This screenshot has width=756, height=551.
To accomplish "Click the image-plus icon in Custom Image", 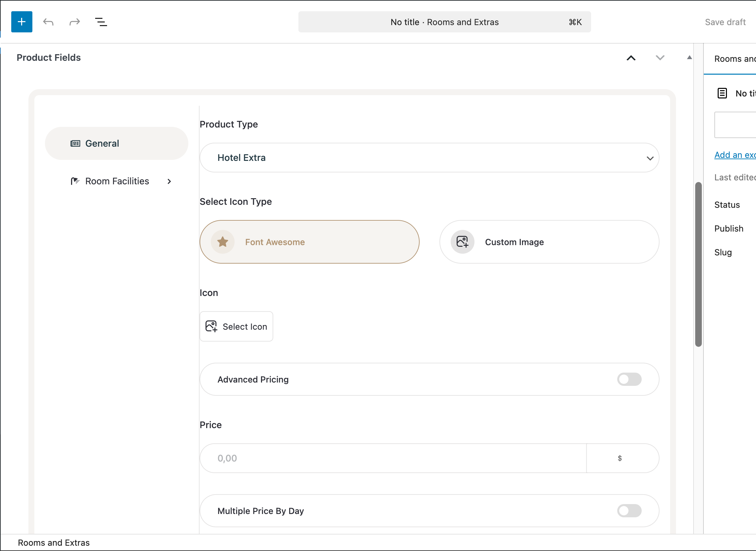I will [462, 242].
